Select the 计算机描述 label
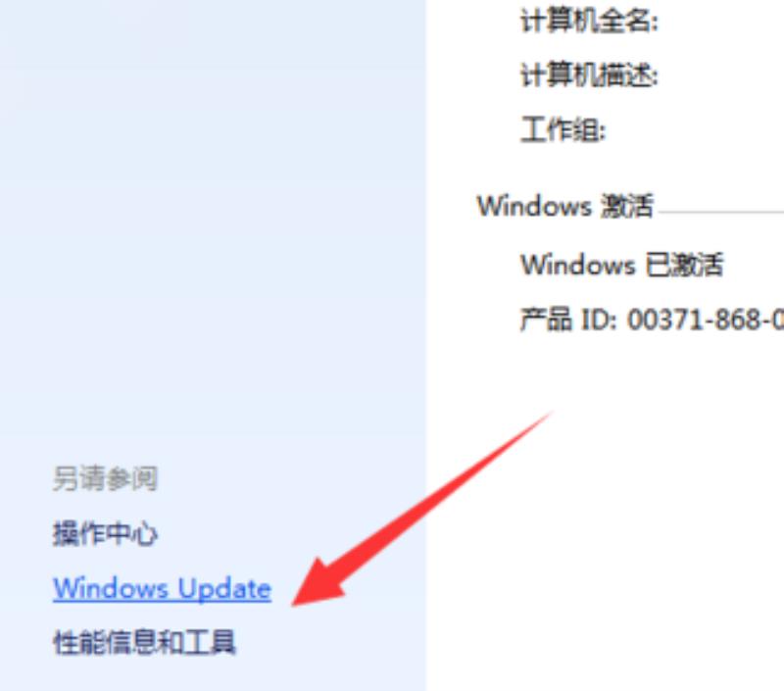 pos(589,75)
